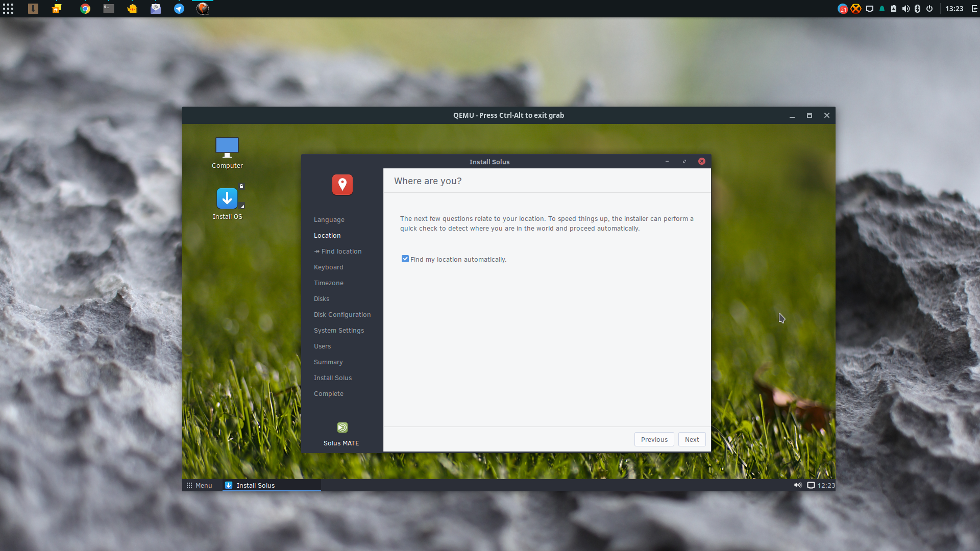980x551 pixels.
Task: Select Timezone step in installer sidebar
Action: pos(329,283)
